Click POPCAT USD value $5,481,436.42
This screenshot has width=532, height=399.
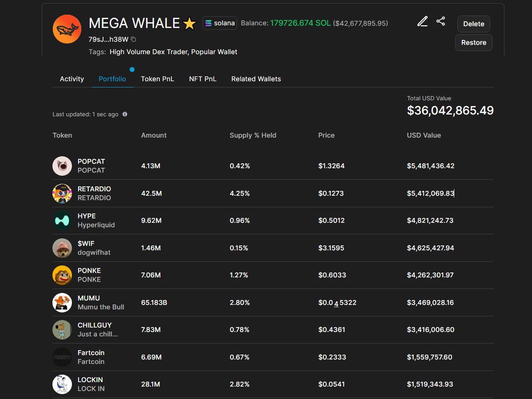coord(431,166)
